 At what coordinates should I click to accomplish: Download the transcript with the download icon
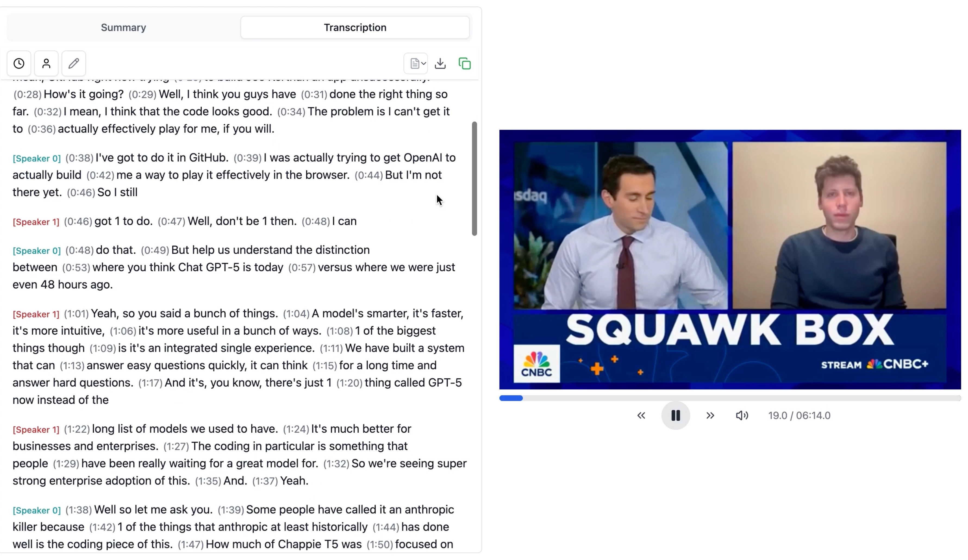440,63
